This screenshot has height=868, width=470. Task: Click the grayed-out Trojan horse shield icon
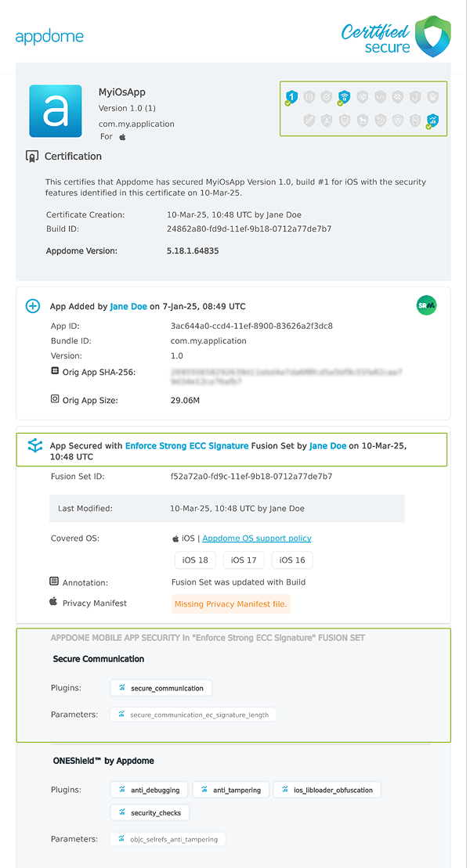(362, 121)
